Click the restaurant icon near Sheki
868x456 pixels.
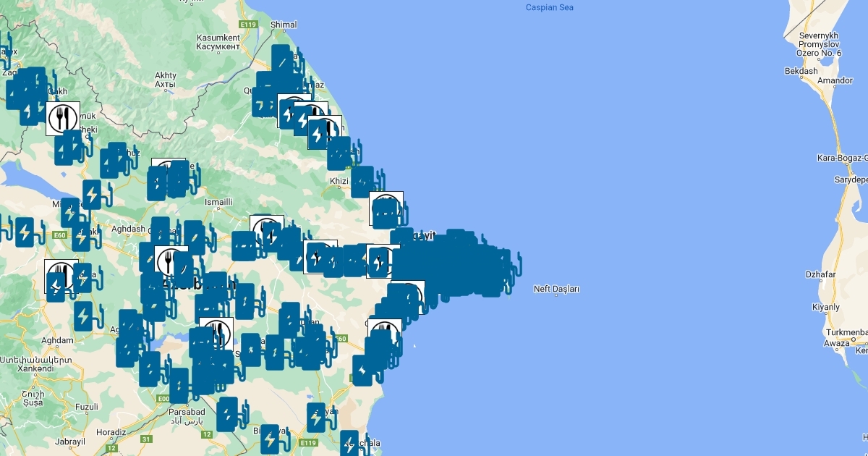coord(63,118)
